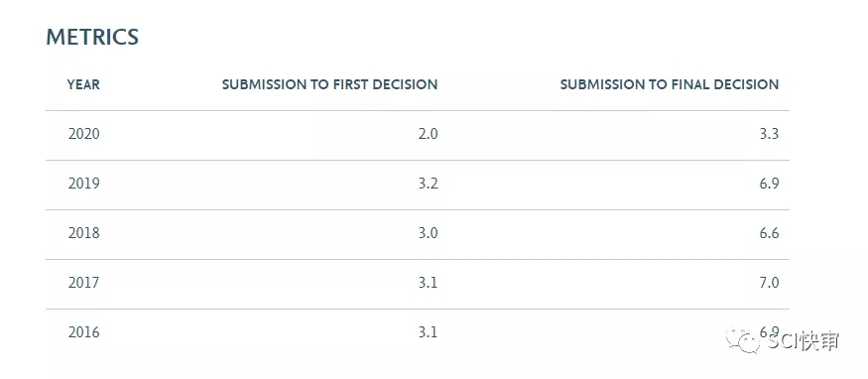Click the SUBMISSION TO FIRST DECISION header
Screen dimensions: 868x379
click(330, 84)
